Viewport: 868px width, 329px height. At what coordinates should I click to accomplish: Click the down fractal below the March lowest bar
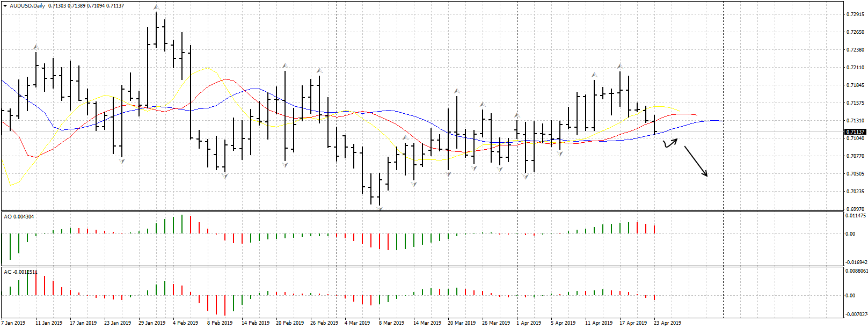(380, 208)
